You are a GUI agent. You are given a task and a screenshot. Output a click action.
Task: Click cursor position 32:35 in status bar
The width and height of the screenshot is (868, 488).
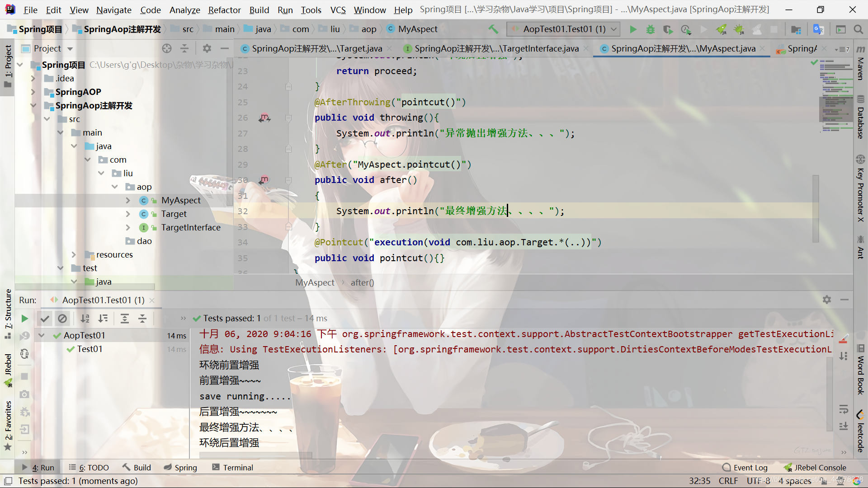pyautogui.click(x=699, y=481)
